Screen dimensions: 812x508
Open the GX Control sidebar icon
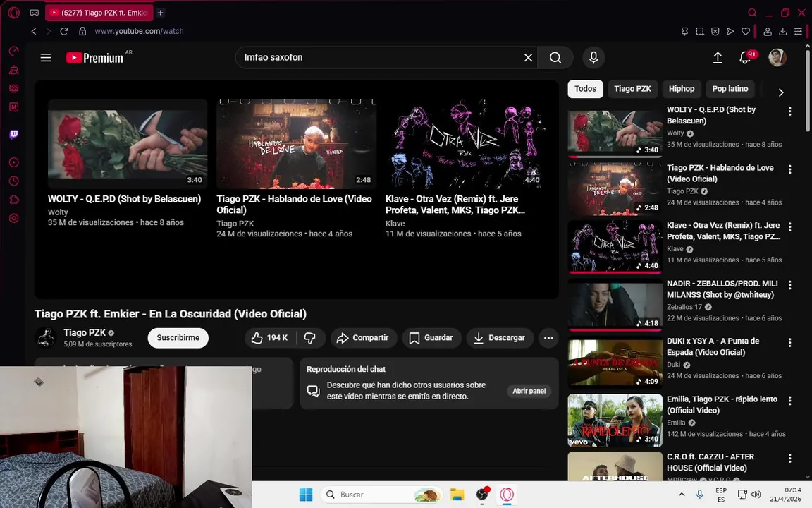click(x=14, y=51)
